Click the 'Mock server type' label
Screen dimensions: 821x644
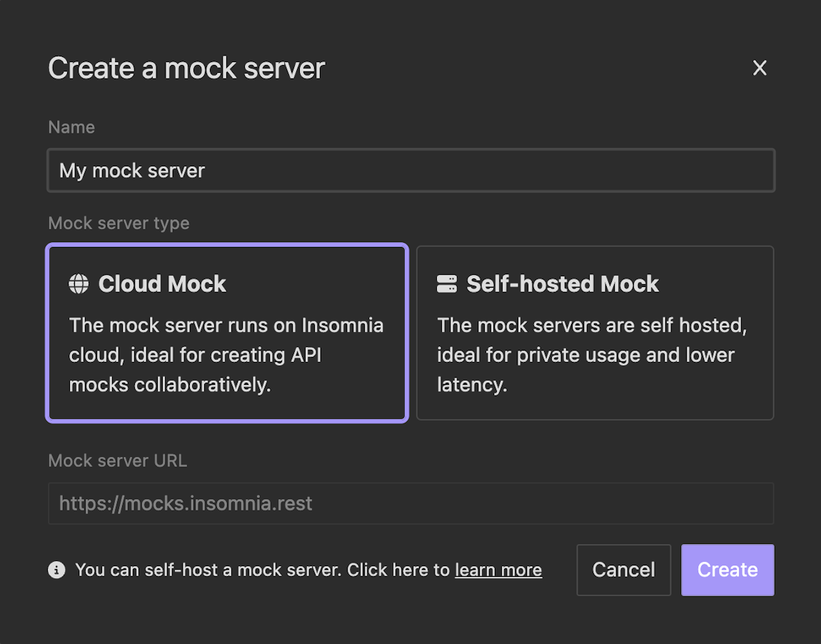[x=119, y=223]
